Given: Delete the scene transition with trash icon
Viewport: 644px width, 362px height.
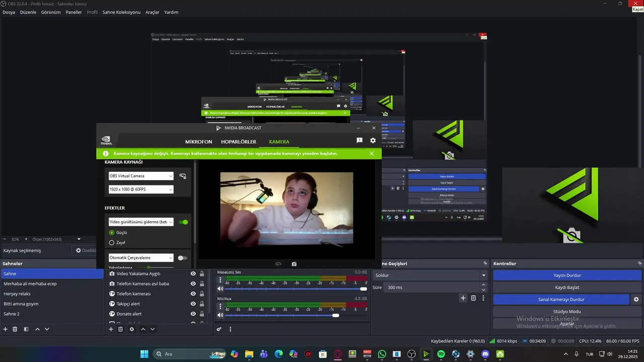Looking at the screenshot, I should tap(473, 298).
